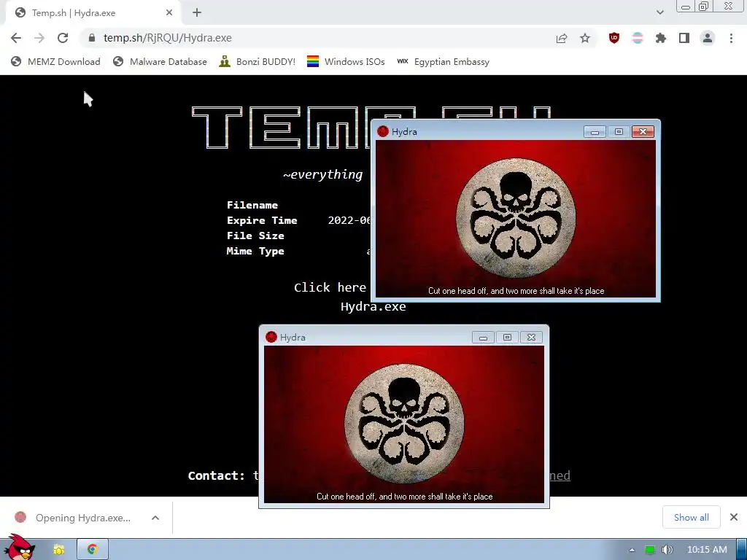Click the Chrome taskbar button
Image resolution: width=747 pixels, height=560 pixels.
(93, 550)
